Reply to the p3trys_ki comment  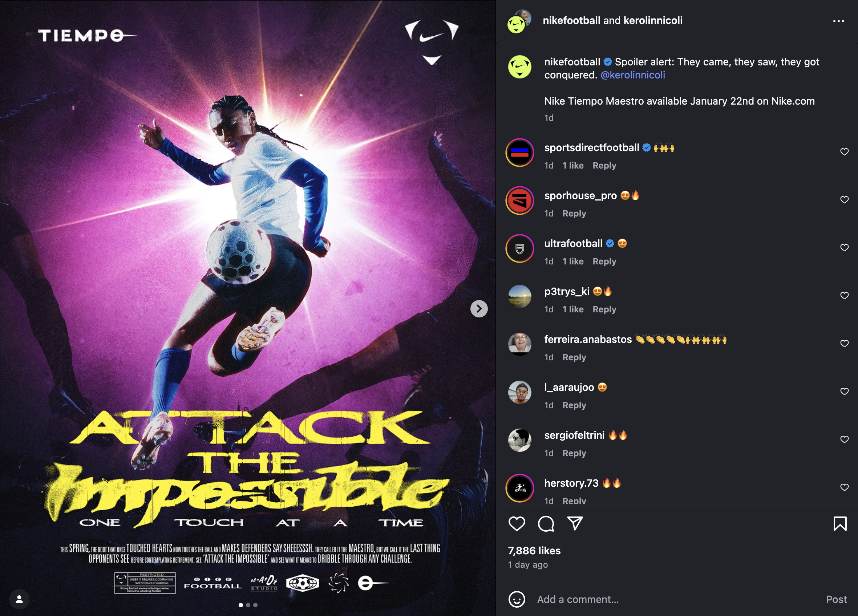coord(604,309)
